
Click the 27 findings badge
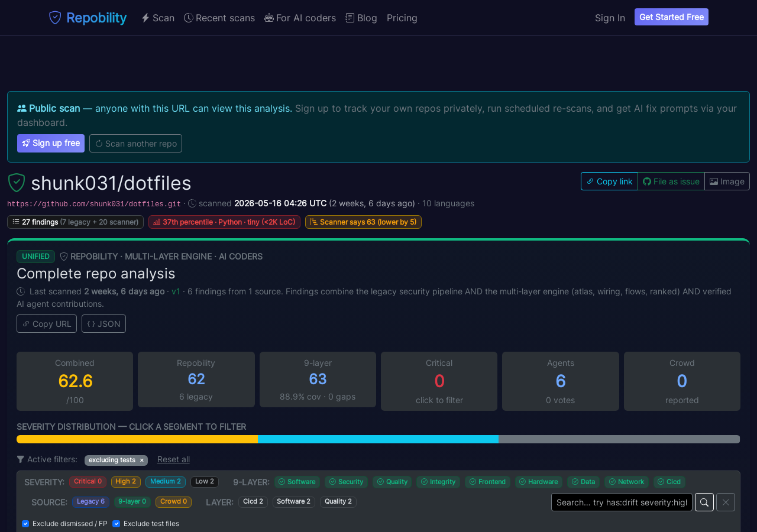click(x=75, y=222)
